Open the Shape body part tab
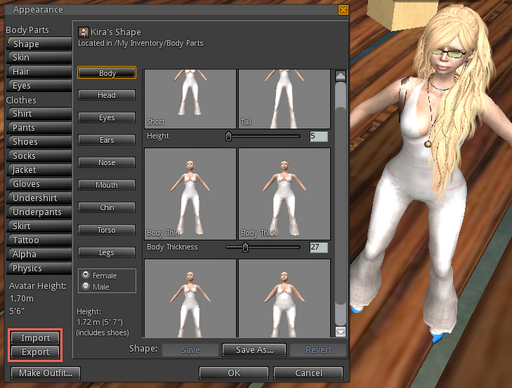 coord(39,44)
